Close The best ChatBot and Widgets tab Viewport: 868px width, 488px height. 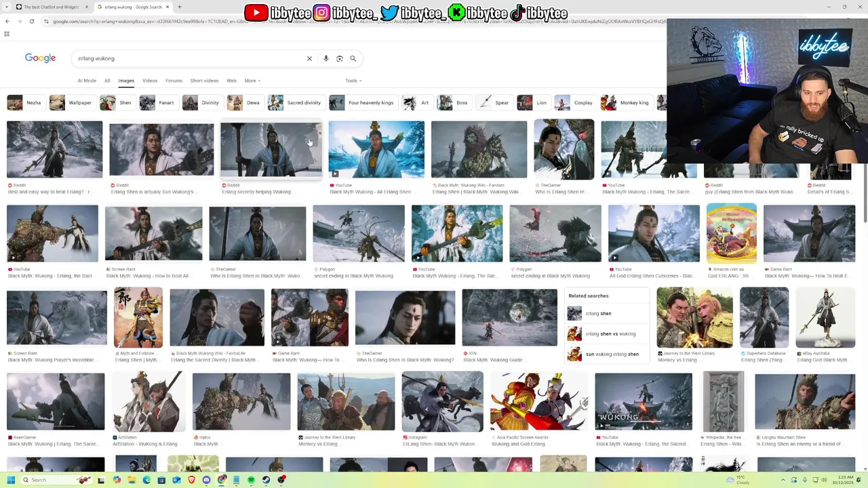tap(86, 7)
